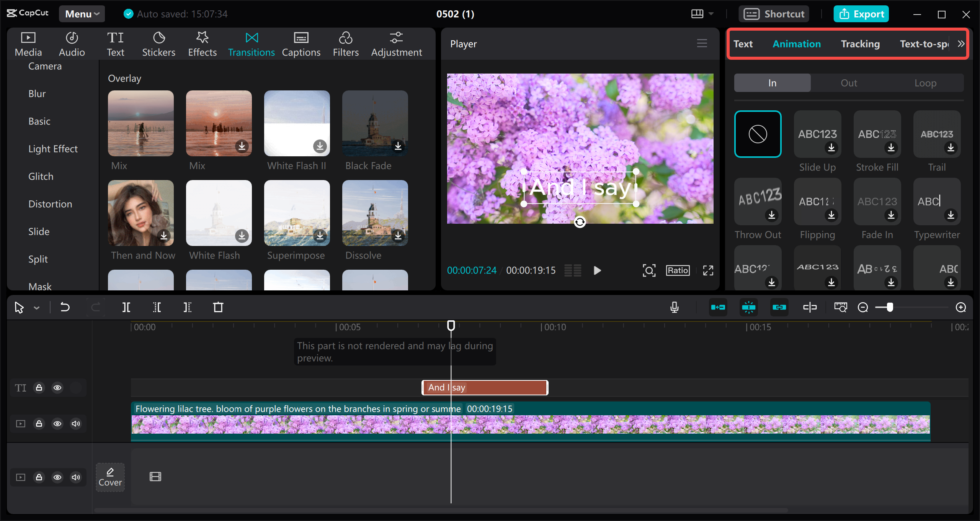The height and width of the screenshot is (521, 980).
Task: Click the timeline cover preview icon
Action: pos(840,307)
